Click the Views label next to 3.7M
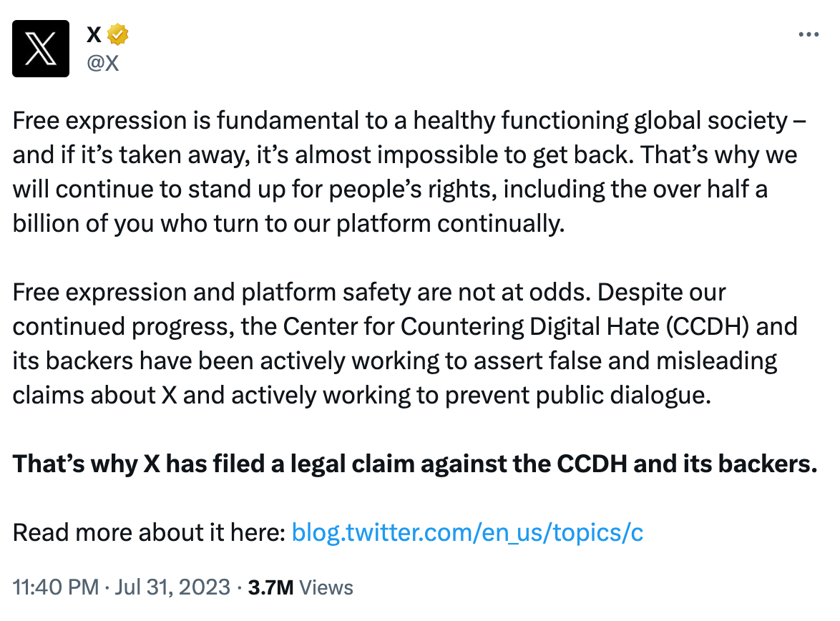The height and width of the screenshot is (621, 840). 326,586
